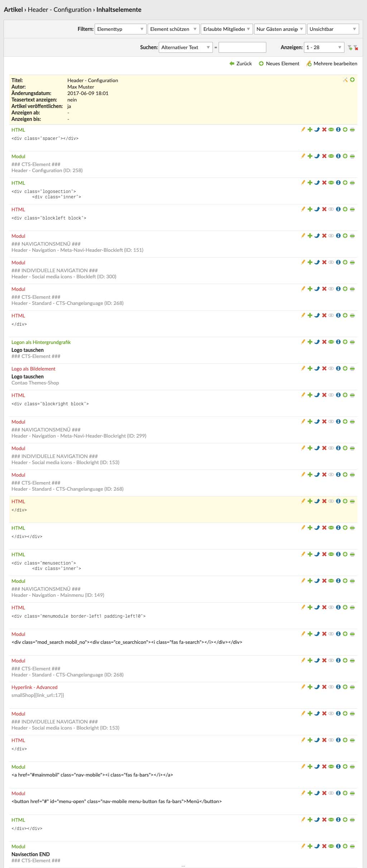This screenshot has width=367, height=868.
Task: Toggle visibility of the Navisection END module
Action: (x=331, y=846)
